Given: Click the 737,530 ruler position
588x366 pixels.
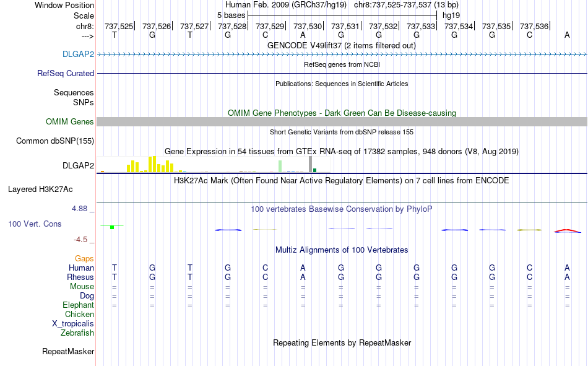Looking at the screenshot, I should [x=308, y=26].
